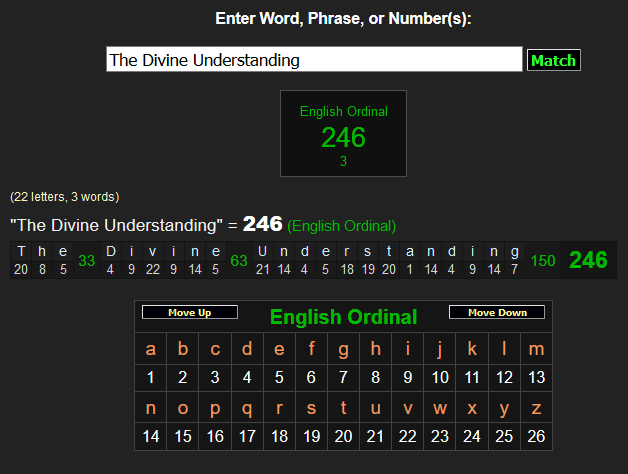
Task: Select the English Ordinal 246 result box
Action: (343, 133)
